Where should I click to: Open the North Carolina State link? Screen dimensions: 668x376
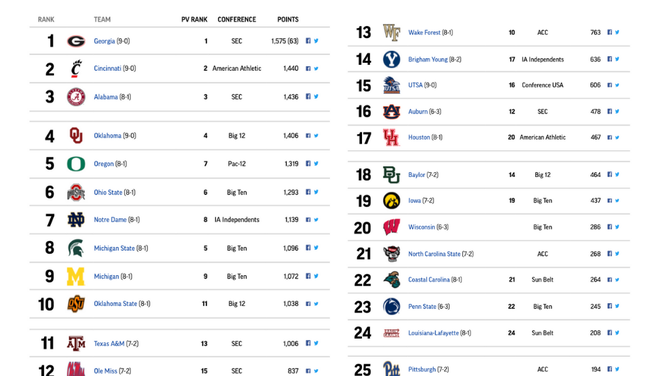434,254
